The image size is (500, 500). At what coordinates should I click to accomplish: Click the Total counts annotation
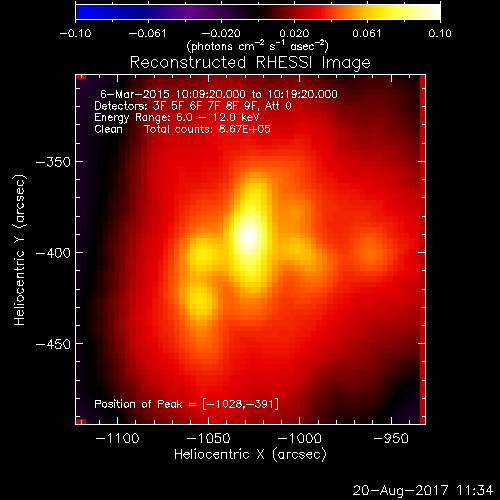(x=207, y=129)
